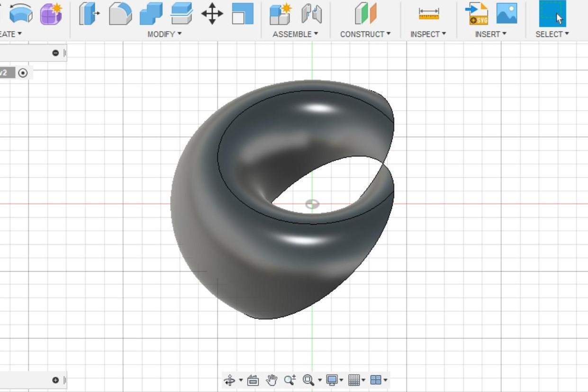
Task: Expand the timeline with the plus control
Action: point(56,379)
